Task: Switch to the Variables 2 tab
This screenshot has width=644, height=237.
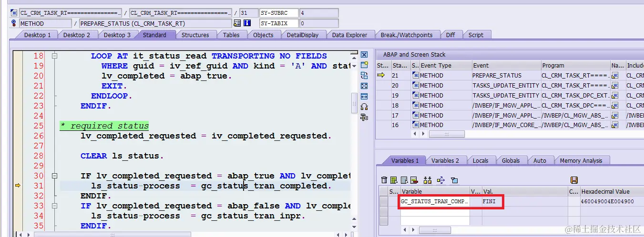Action: pyautogui.click(x=445, y=160)
